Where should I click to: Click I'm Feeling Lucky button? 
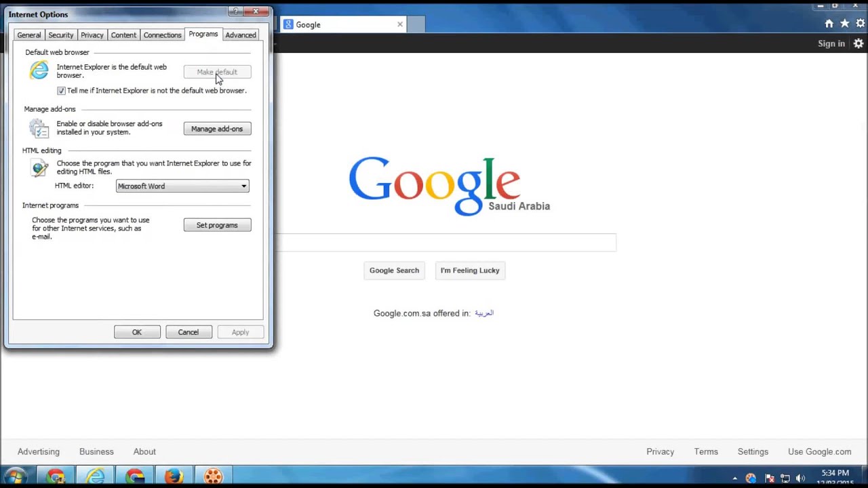(470, 270)
